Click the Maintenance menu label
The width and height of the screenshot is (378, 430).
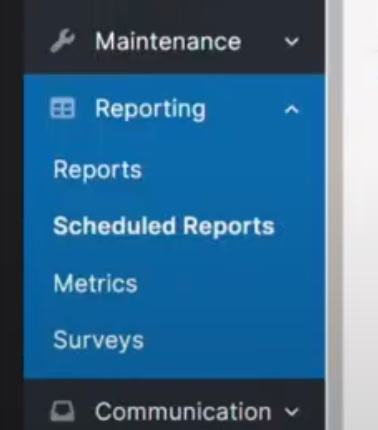(168, 41)
